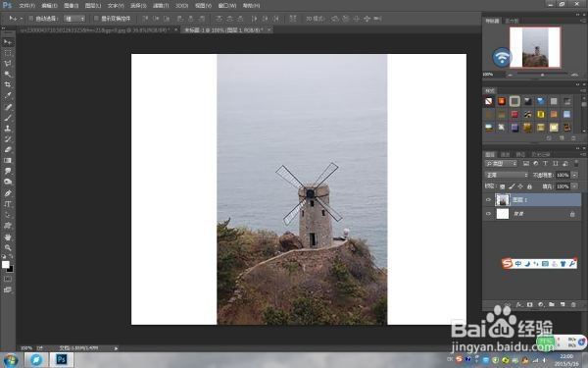Enable Show Transform Controls checkbox
Screen dimensions: 588x368
click(x=96, y=18)
